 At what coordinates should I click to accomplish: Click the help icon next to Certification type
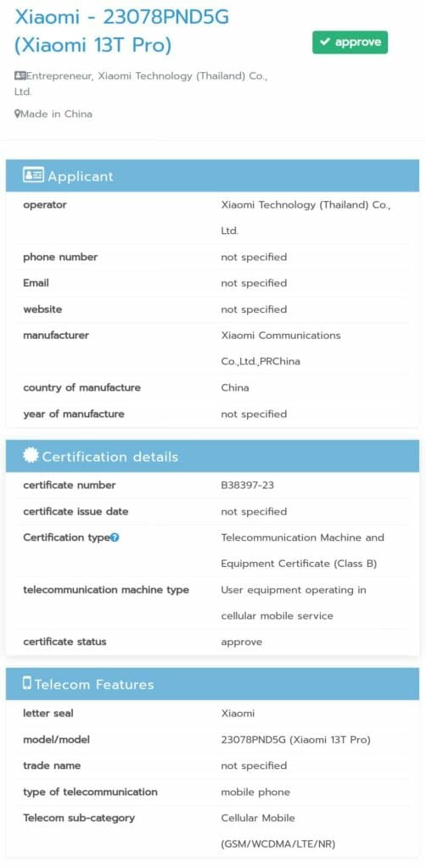tap(115, 537)
